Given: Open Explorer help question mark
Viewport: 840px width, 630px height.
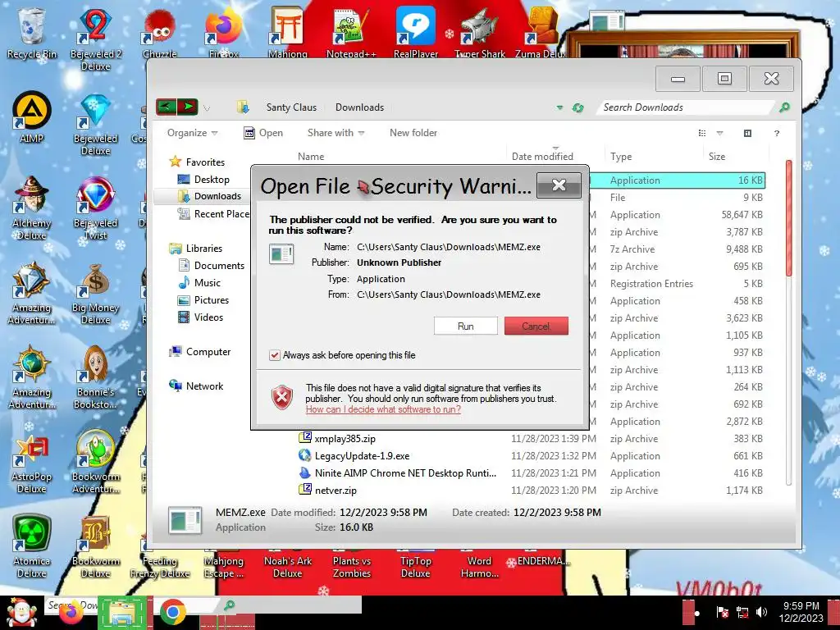Looking at the screenshot, I should 776,134.
